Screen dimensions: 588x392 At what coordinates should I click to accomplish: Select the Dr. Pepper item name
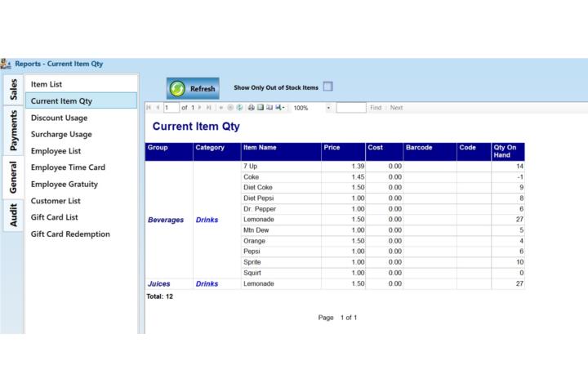[x=260, y=209]
